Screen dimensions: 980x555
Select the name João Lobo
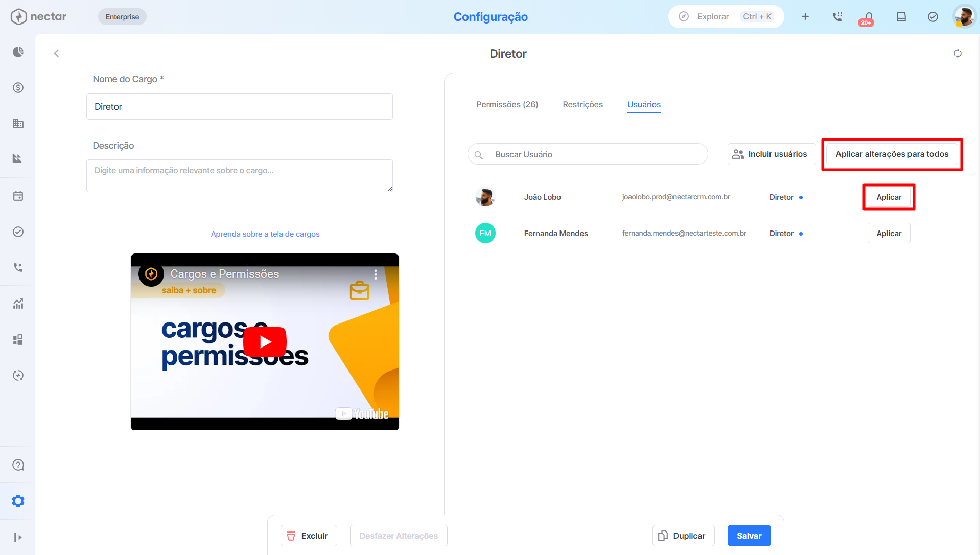pos(542,197)
